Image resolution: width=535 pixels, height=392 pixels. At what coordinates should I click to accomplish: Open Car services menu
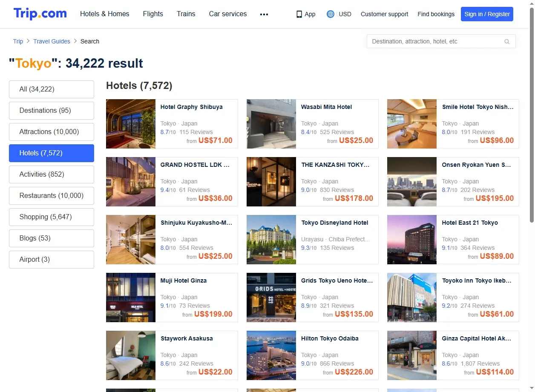tap(228, 14)
